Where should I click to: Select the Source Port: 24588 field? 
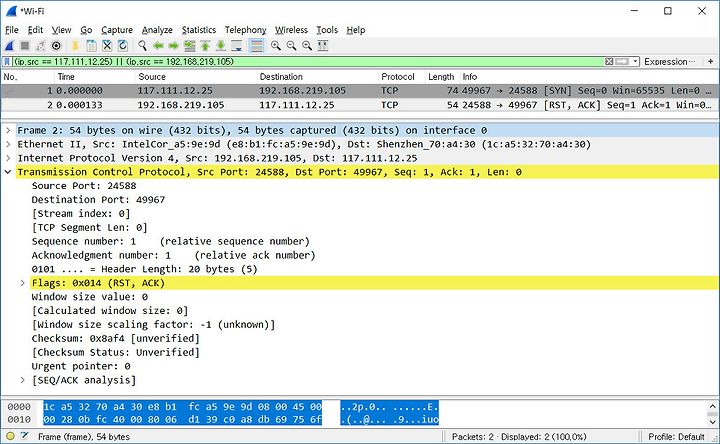(84, 186)
